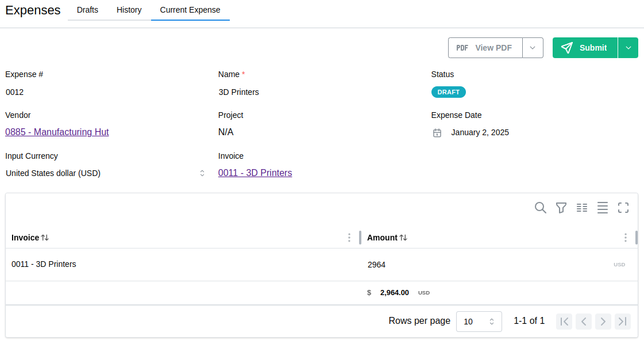Expand View PDF dropdown arrow
The image size is (644, 344).
533,48
